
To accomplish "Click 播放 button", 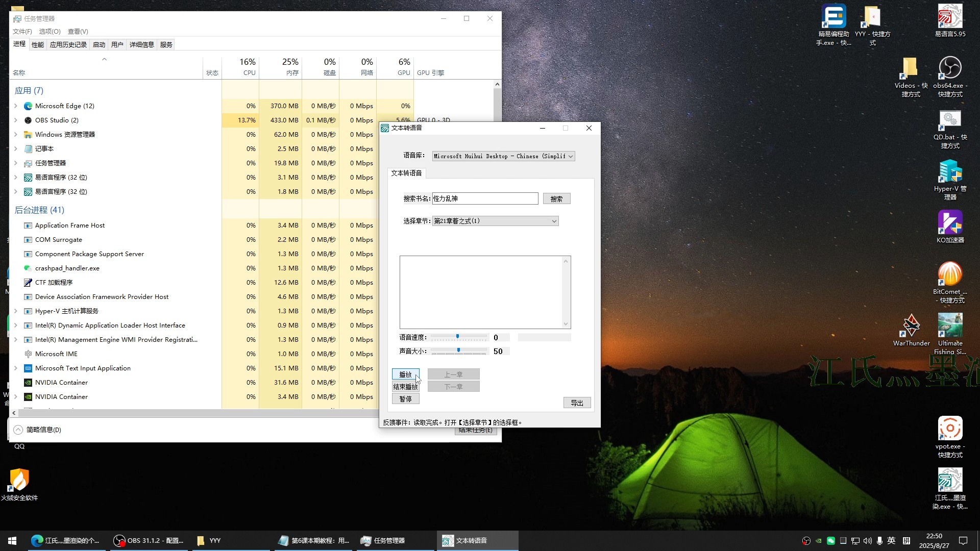I will coord(406,374).
